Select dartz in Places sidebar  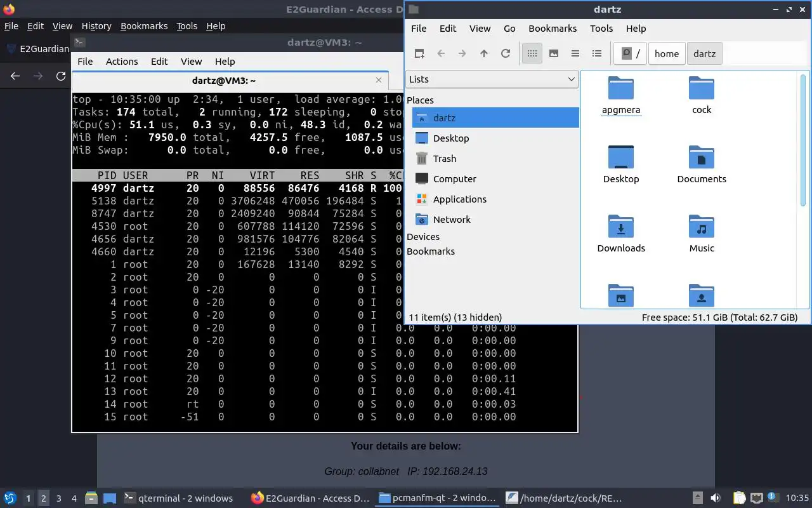[495, 118]
